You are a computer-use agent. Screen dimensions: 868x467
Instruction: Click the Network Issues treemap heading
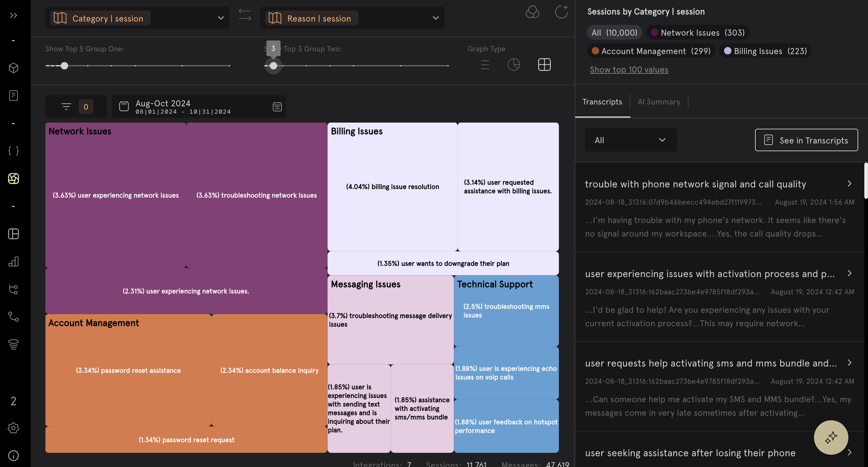[x=80, y=131]
